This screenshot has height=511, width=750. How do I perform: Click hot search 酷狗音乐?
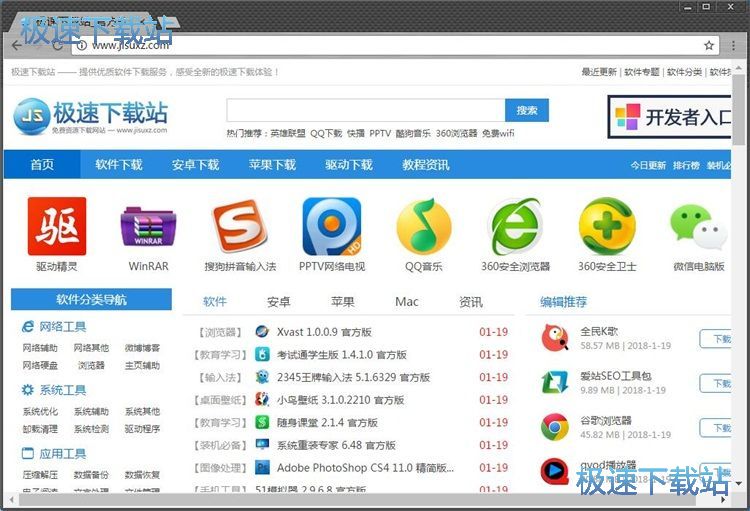click(x=413, y=133)
